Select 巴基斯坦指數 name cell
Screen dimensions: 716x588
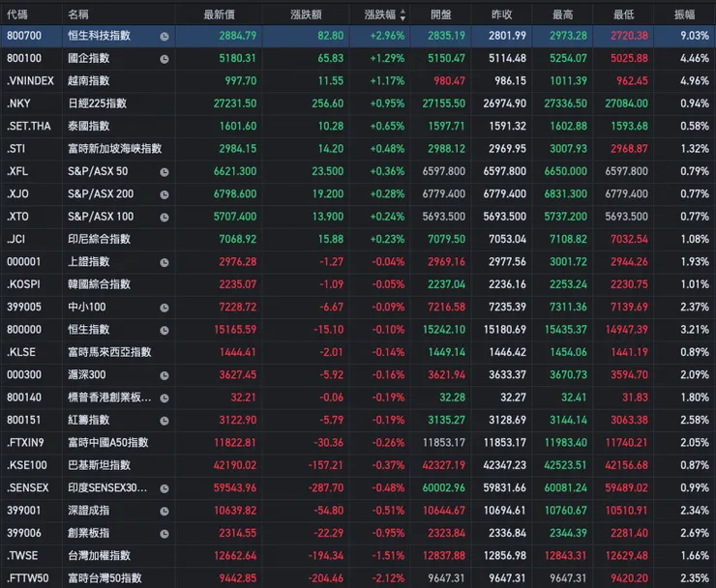(99, 465)
